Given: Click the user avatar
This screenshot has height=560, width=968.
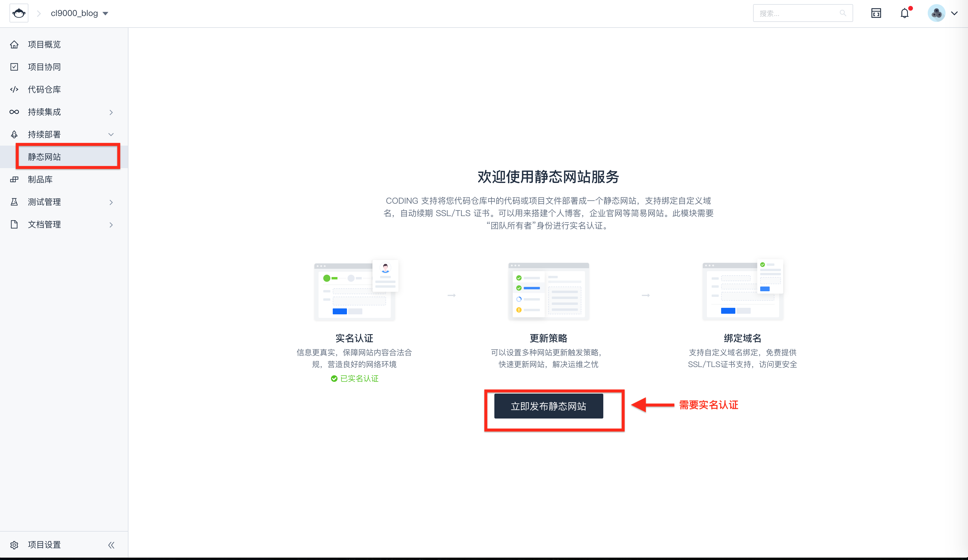Looking at the screenshot, I should pyautogui.click(x=937, y=13).
